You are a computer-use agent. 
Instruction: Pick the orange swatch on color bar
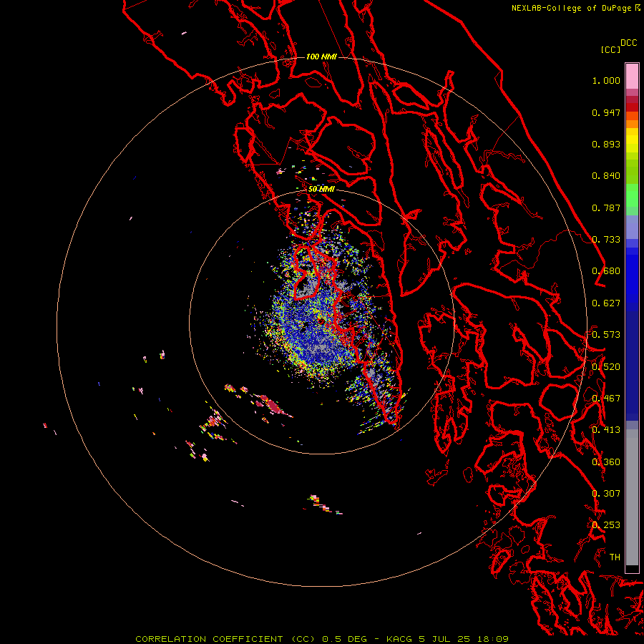click(x=632, y=124)
